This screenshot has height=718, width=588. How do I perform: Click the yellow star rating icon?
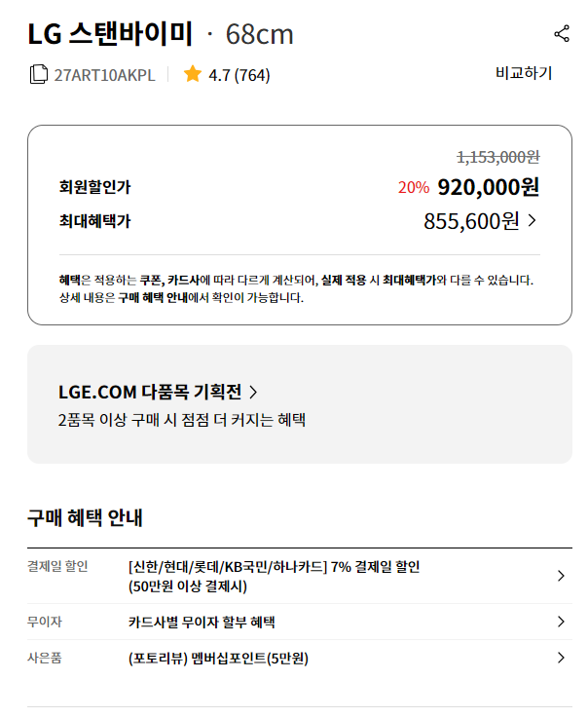(x=192, y=74)
